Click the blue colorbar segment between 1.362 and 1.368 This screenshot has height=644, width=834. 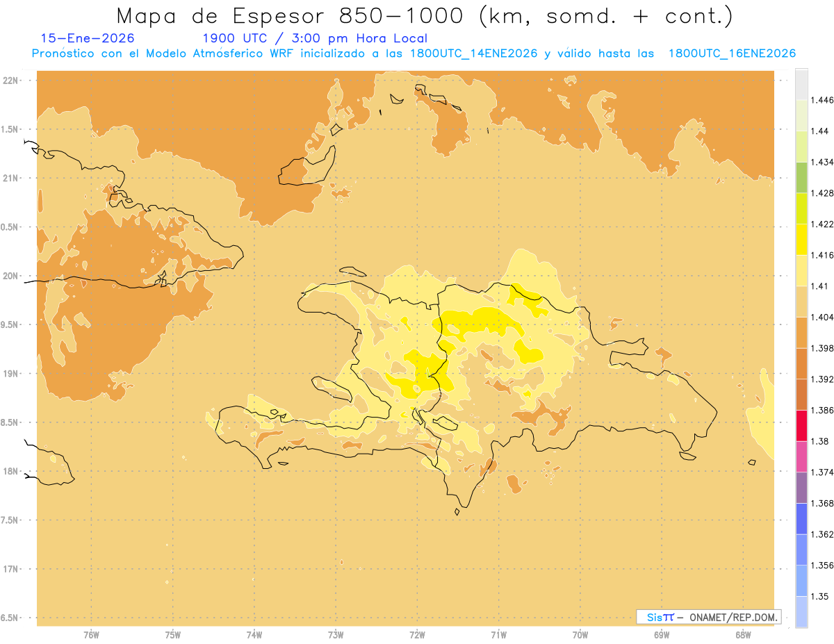(801, 519)
